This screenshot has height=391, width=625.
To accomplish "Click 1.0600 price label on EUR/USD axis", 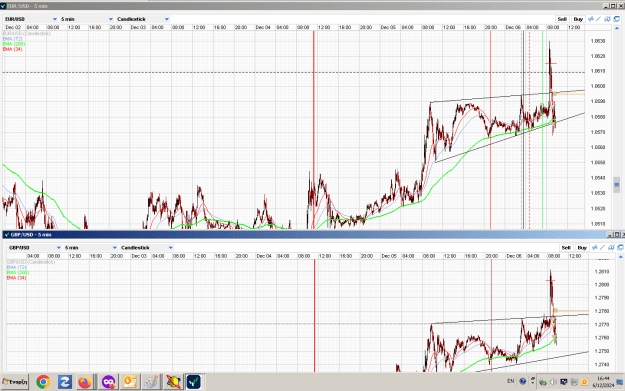I will pos(598,86).
